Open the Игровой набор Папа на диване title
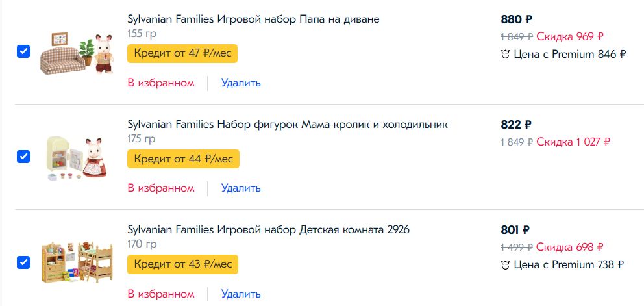The height and width of the screenshot is (306, 644). pyautogui.click(x=253, y=19)
